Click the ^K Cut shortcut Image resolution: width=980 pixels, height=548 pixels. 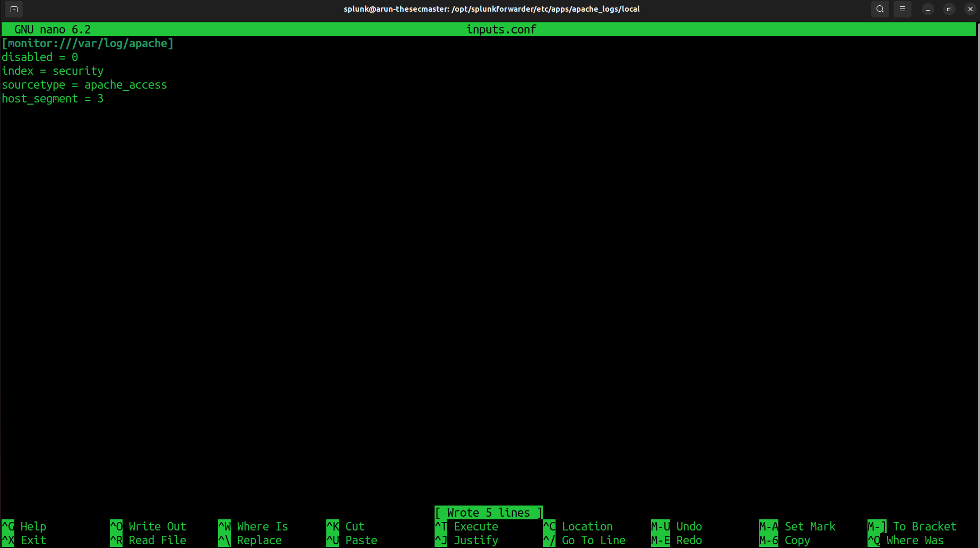click(x=345, y=526)
